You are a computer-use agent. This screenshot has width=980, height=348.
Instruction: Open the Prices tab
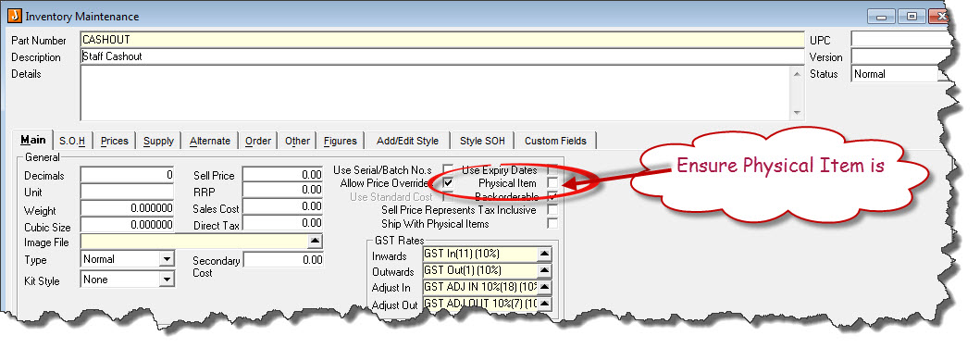click(x=115, y=141)
